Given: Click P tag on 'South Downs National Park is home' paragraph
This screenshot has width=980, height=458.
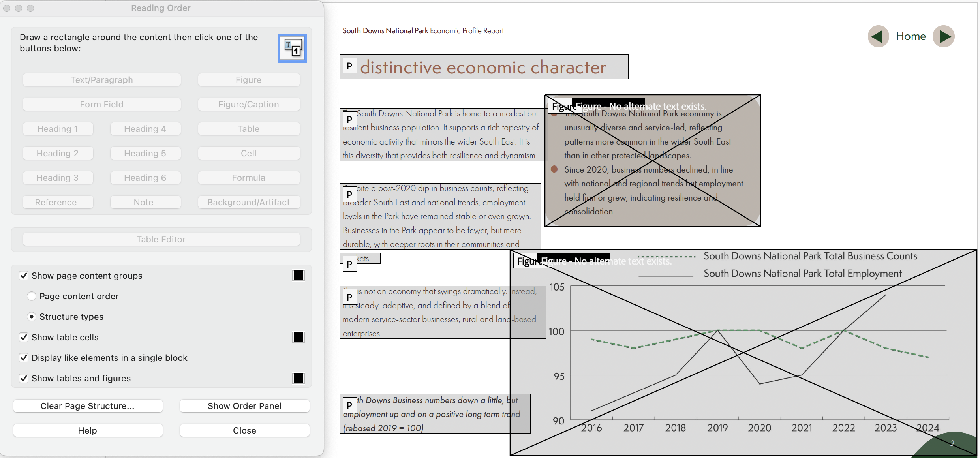Looking at the screenshot, I should pos(349,119).
